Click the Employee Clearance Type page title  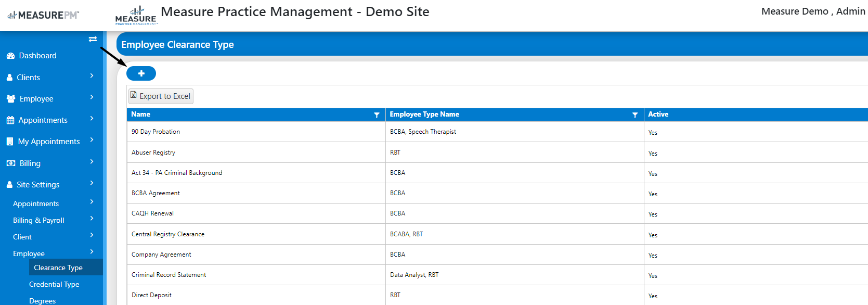point(177,45)
